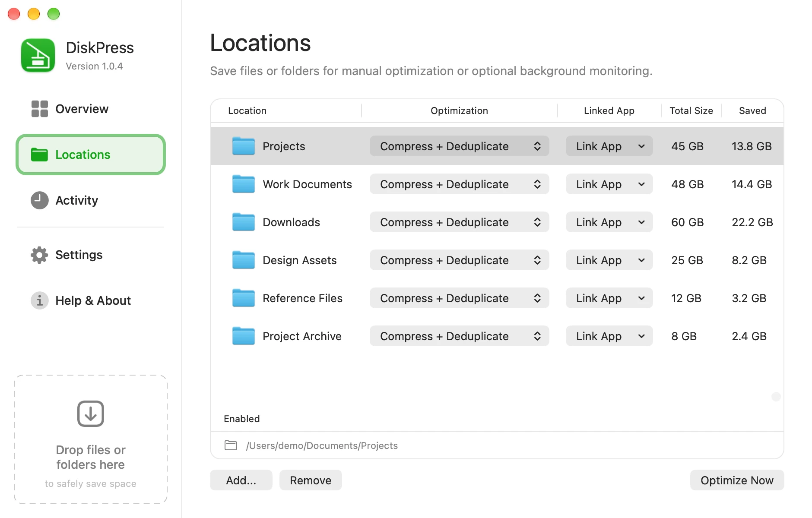Viewport: 812px width, 518px height.
Task: Click the green Locations folder icon
Action: 39,155
